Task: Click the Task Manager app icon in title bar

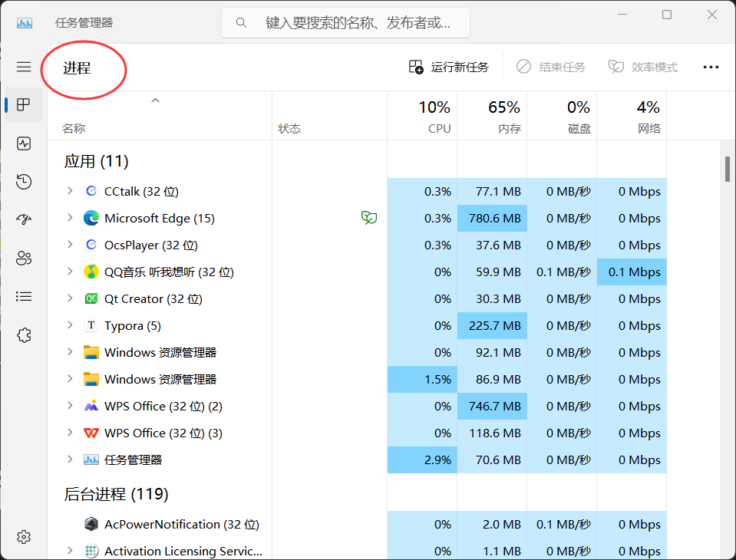Action: [25, 22]
